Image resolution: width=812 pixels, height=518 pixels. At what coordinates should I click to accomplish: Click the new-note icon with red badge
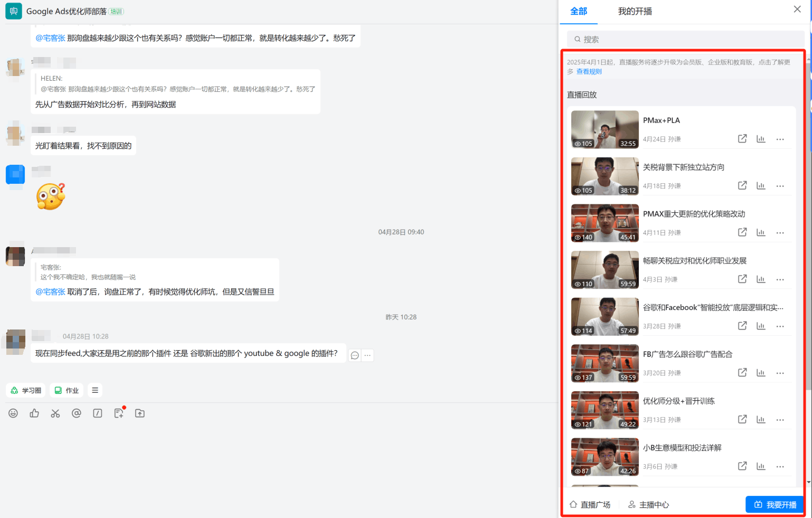coord(118,413)
